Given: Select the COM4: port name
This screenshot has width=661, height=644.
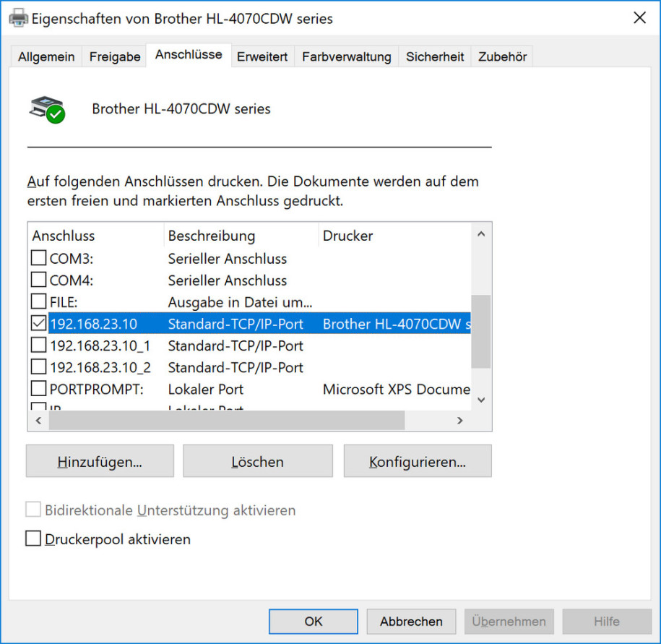Looking at the screenshot, I should (72, 280).
